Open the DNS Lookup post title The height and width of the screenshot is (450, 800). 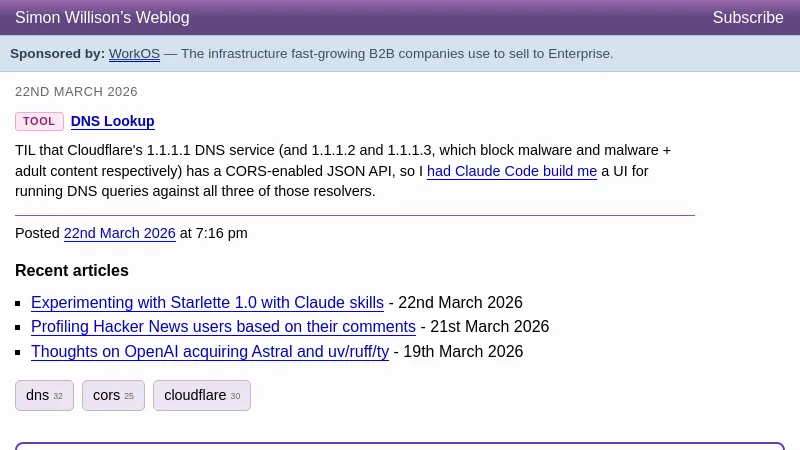pyautogui.click(x=112, y=122)
